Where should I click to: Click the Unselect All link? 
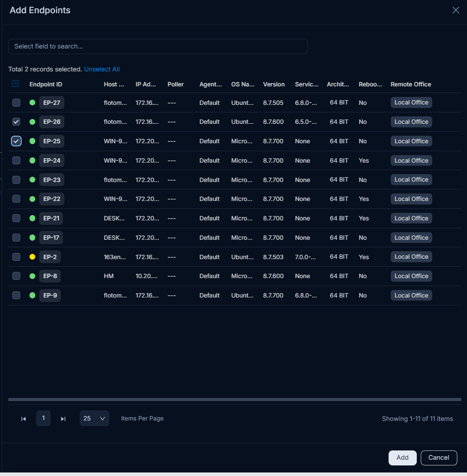tap(102, 69)
